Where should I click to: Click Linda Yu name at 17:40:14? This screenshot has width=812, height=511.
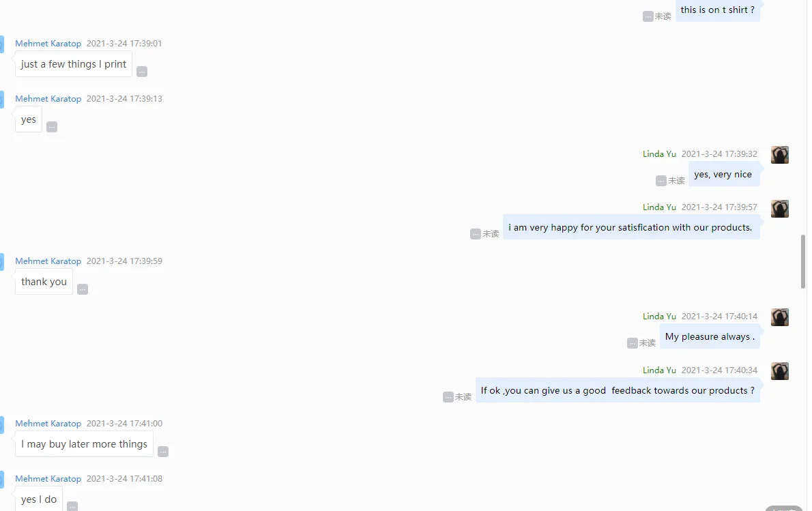coord(659,317)
